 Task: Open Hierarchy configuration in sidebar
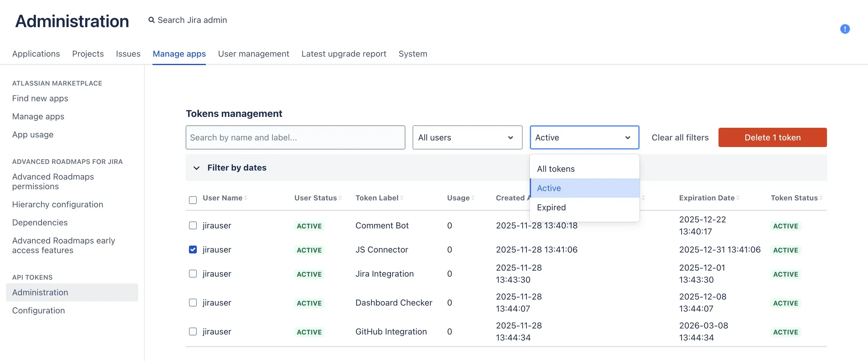pyautogui.click(x=58, y=204)
